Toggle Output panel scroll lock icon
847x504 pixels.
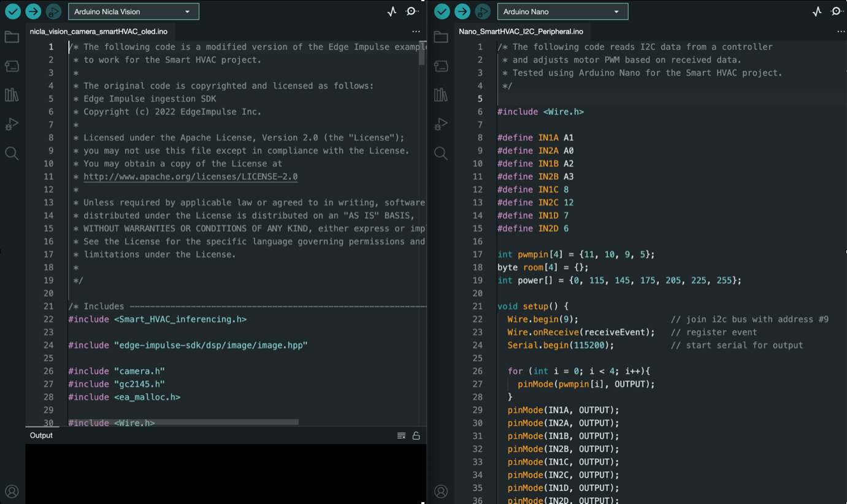coord(416,435)
